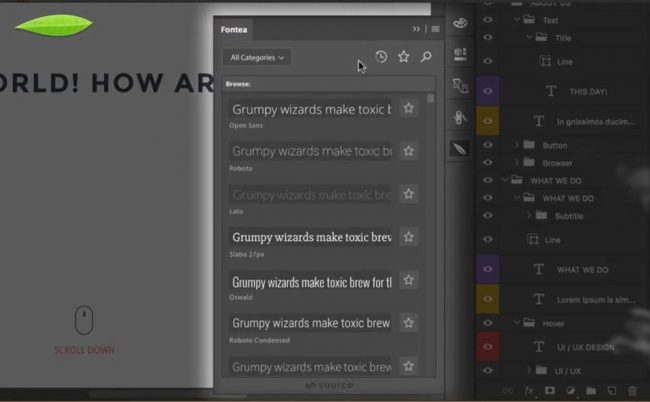The width and height of the screenshot is (650, 402).
Task: Select the Fontea panel tab
Action: click(x=234, y=29)
